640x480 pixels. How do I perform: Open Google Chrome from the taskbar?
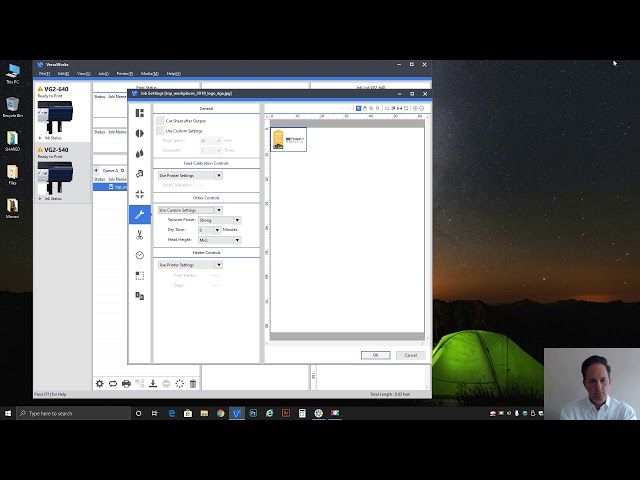[x=220, y=413]
